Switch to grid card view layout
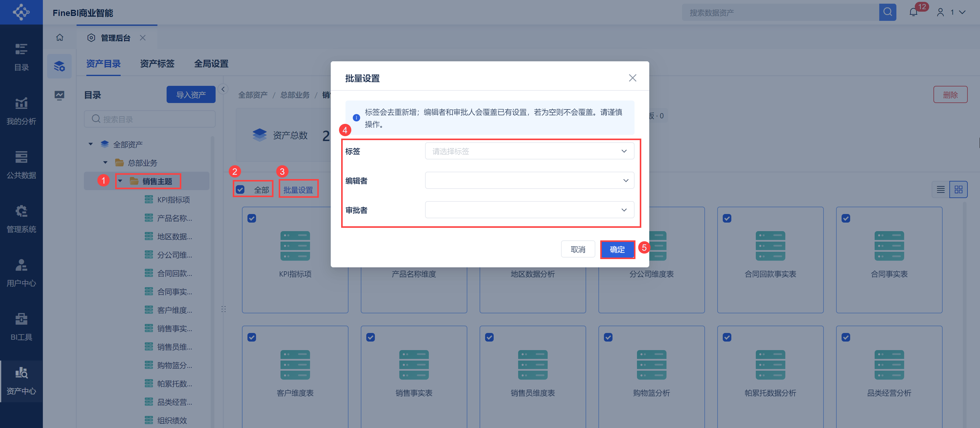 point(958,190)
